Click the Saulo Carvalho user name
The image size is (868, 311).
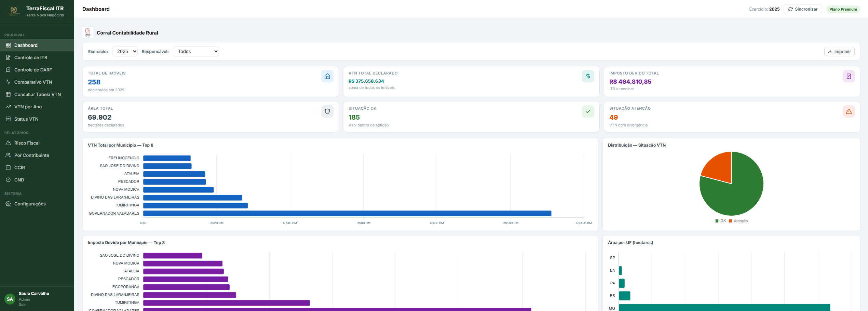pyautogui.click(x=34, y=294)
